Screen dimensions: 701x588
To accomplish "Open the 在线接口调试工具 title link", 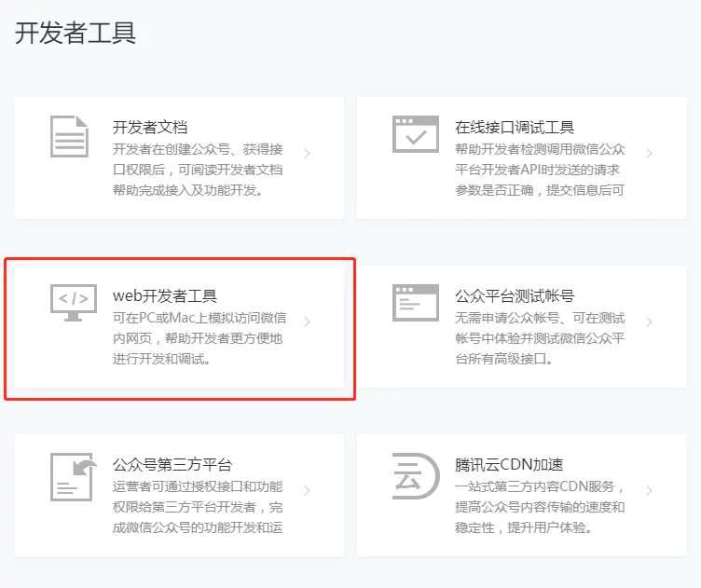I will [x=515, y=128].
